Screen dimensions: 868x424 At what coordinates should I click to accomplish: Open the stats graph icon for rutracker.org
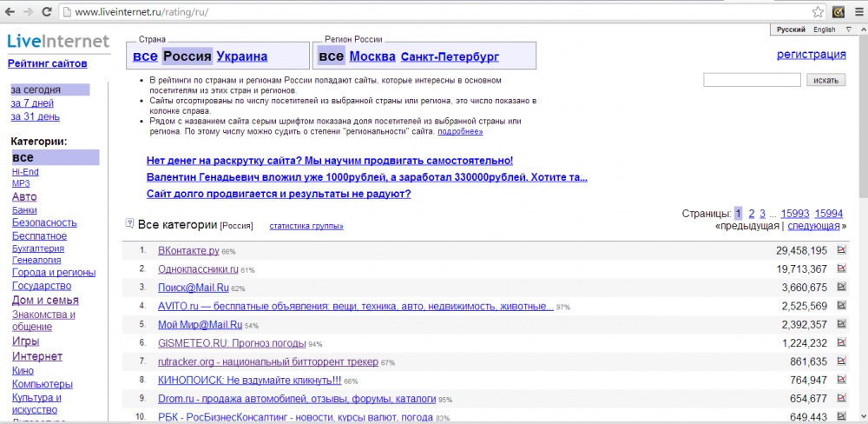pyautogui.click(x=842, y=361)
